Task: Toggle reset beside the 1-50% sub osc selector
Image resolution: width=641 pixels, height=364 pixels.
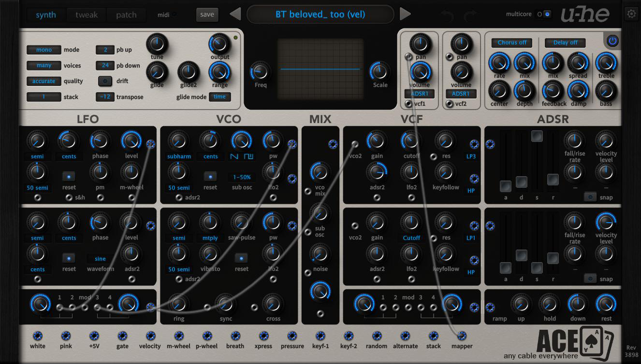Action: tap(210, 176)
